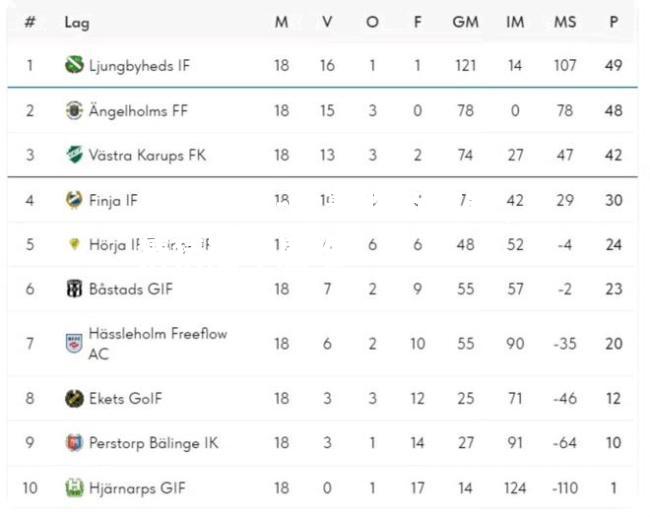The image size is (650, 517).
Task: Open the Ljungbyheds IF team link
Action: tap(139, 66)
